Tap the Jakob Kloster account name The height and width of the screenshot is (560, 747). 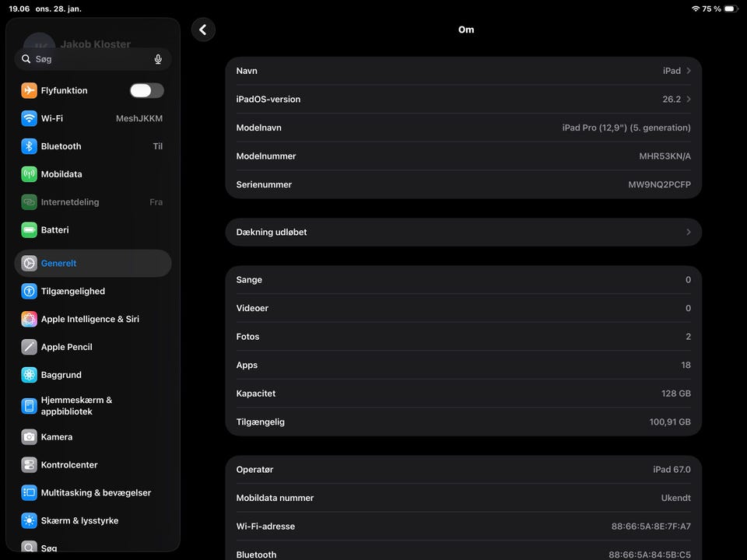[x=95, y=44]
